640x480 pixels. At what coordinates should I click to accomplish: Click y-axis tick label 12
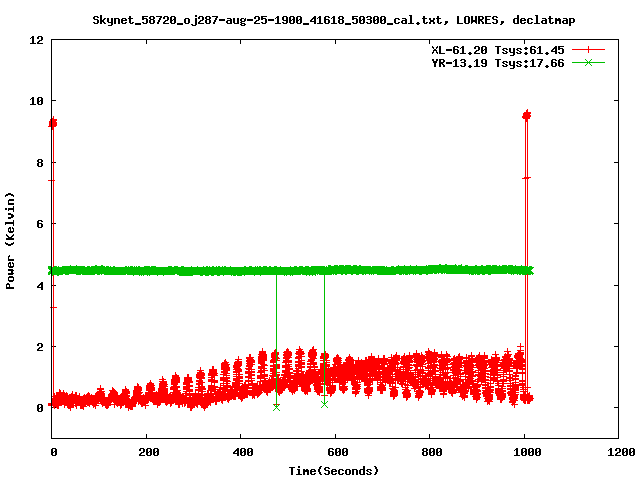[36, 40]
